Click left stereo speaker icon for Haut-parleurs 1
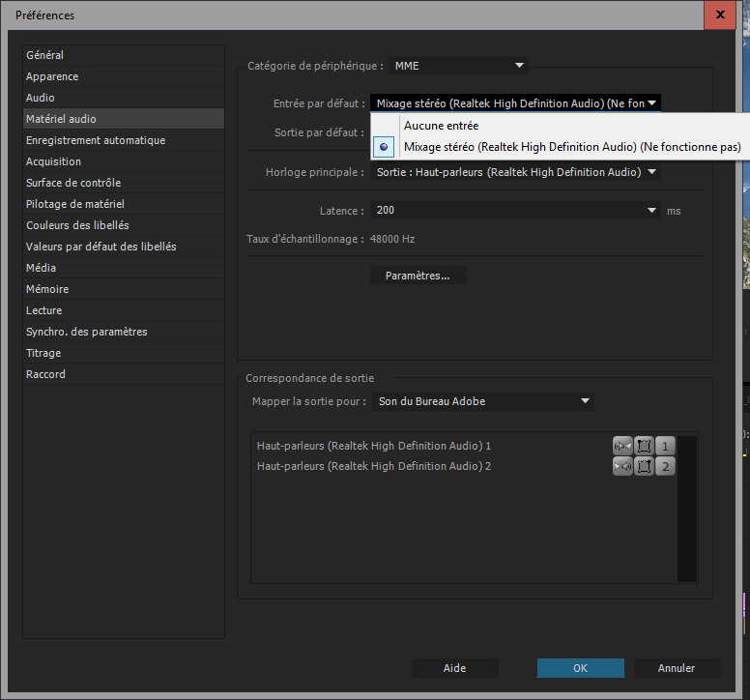The image size is (750, 700). 622,446
